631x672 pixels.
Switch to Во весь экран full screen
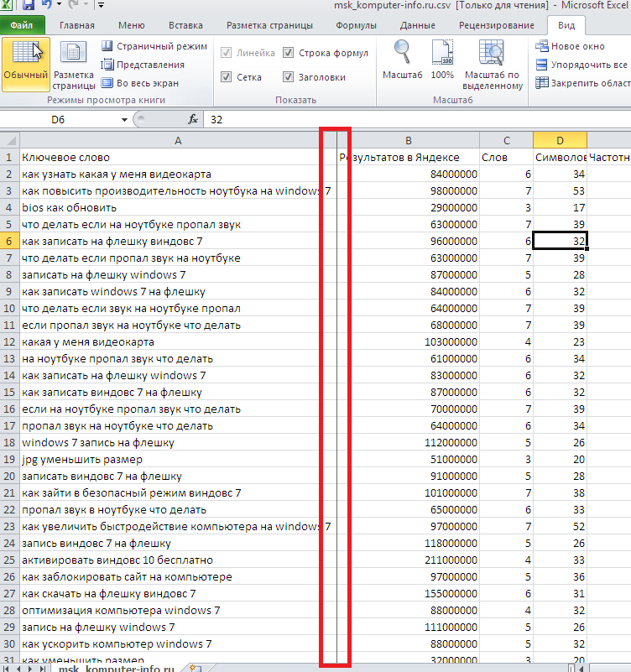tap(140, 83)
